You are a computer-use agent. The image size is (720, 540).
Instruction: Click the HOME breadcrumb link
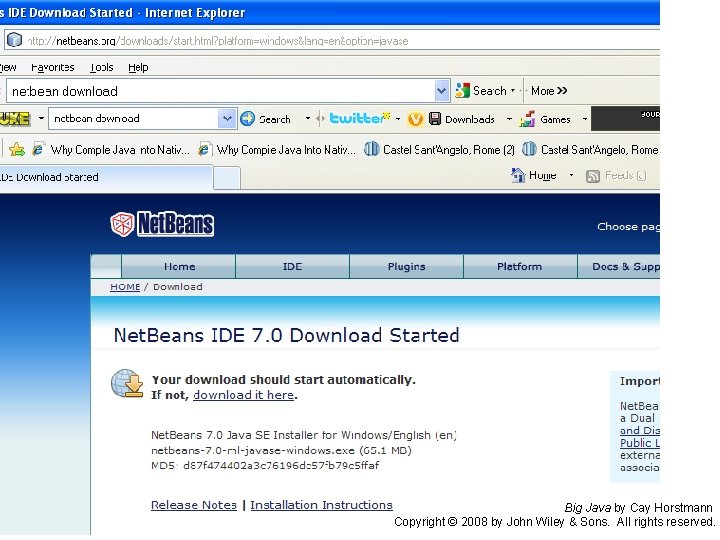click(x=125, y=287)
